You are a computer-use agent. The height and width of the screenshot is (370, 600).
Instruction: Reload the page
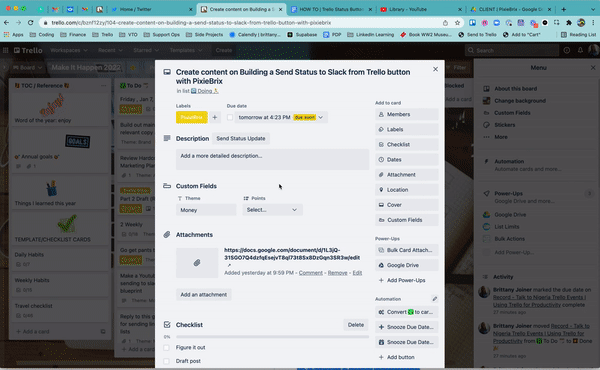point(31,23)
